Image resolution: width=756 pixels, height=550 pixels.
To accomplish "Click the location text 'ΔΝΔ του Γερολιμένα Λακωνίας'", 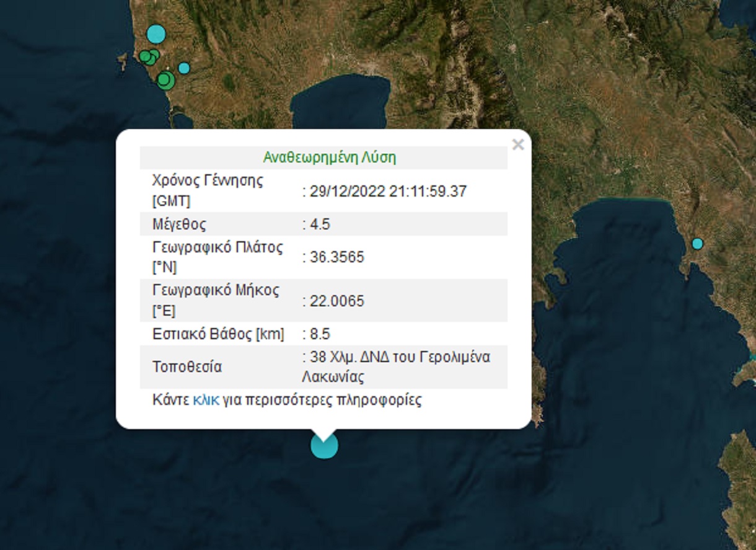I will coord(396,367).
